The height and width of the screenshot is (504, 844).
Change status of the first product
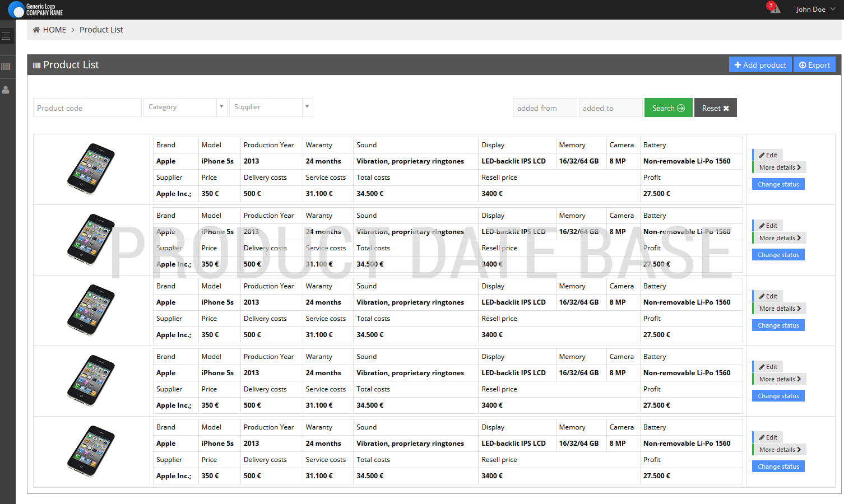(x=778, y=184)
